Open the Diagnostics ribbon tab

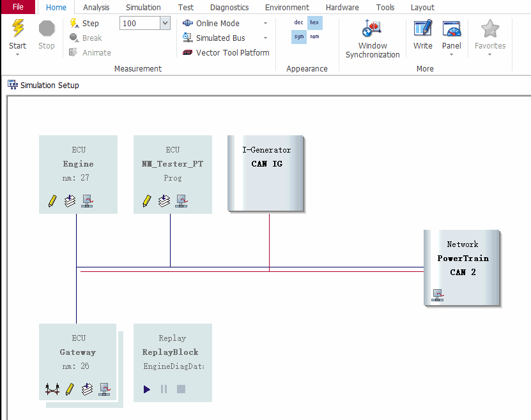229,7
